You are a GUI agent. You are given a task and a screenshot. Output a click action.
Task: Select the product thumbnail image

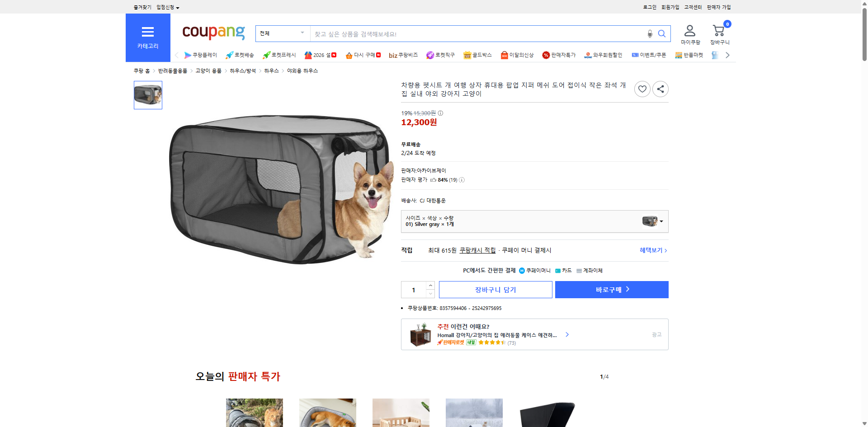[x=147, y=95]
